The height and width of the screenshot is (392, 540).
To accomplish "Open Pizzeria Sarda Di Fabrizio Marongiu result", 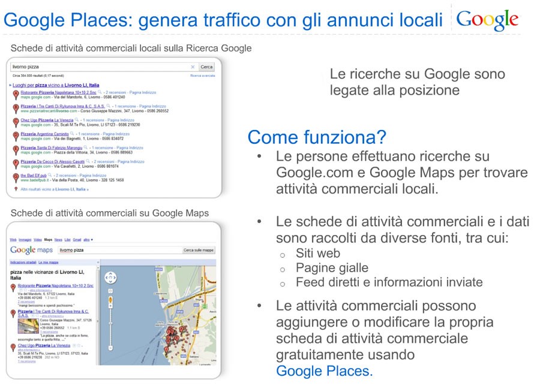I will coord(52,147).
